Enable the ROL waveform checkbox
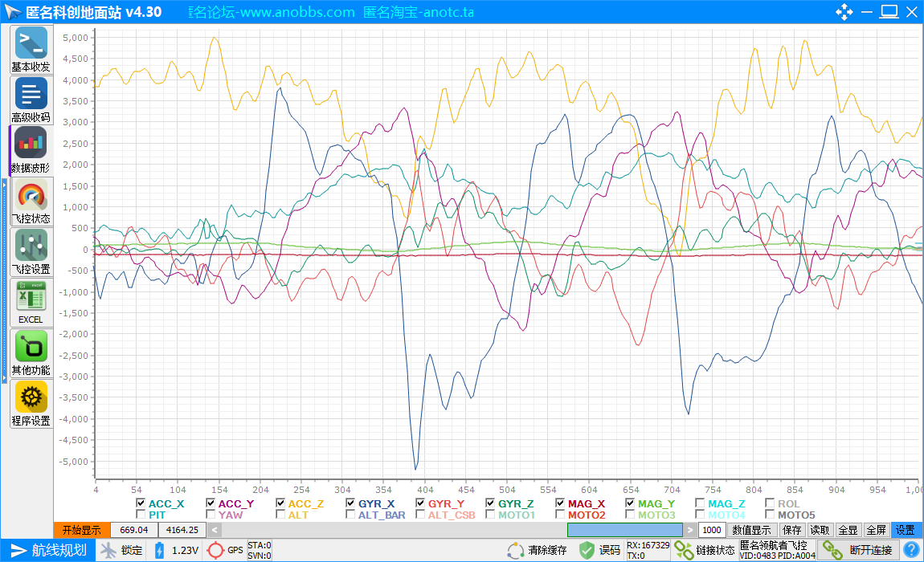 [770, 503]
